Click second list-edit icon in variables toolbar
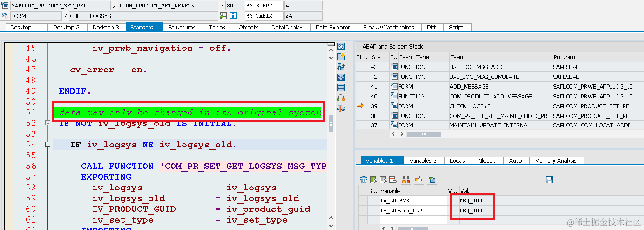 [383, 180]
